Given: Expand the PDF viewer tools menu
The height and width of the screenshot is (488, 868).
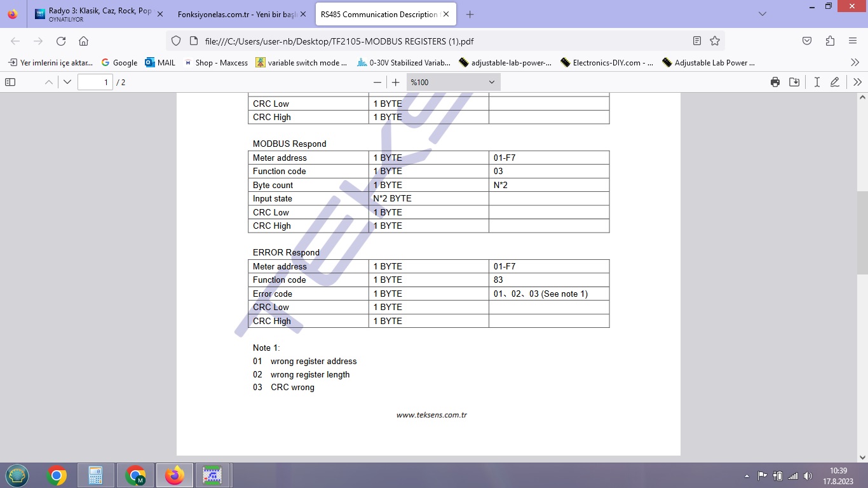Looking at the screenshot, I should pyautogui.click(x=857, y=82).
